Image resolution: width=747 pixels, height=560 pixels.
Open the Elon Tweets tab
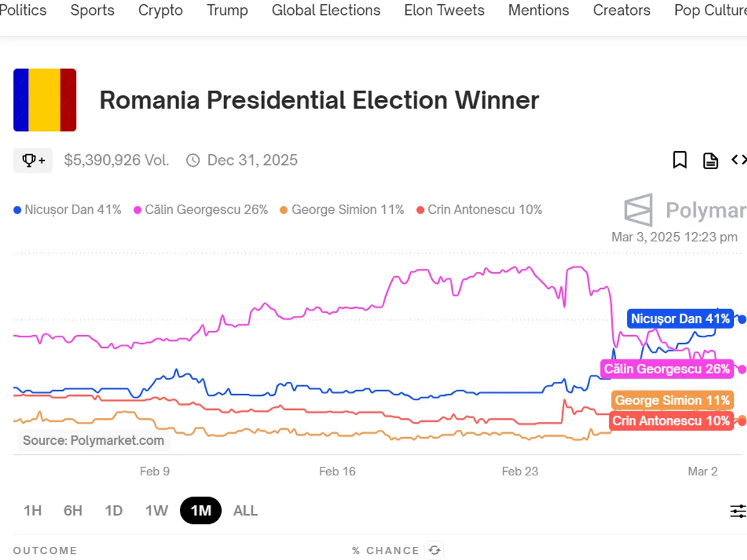tap(444, 11)
